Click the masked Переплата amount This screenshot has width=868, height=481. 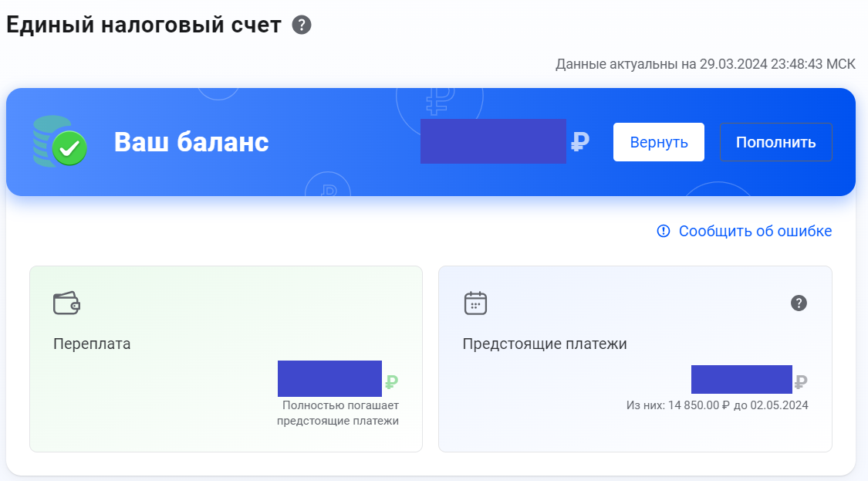click(x=329, y=378)
